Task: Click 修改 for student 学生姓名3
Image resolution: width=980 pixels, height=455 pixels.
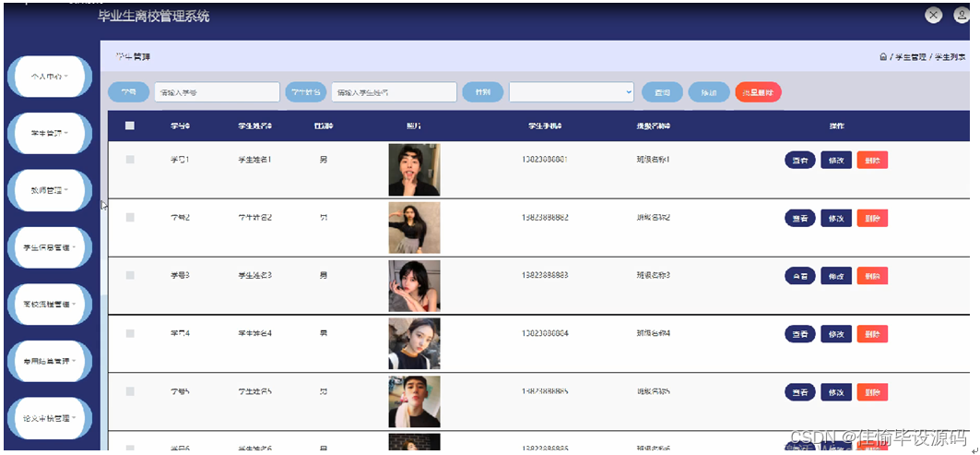Action: pyautogui.click(x=836, y=275)
